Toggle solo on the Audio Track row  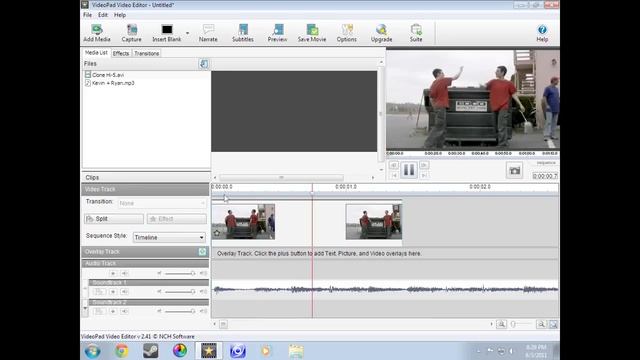pos(113,273)
